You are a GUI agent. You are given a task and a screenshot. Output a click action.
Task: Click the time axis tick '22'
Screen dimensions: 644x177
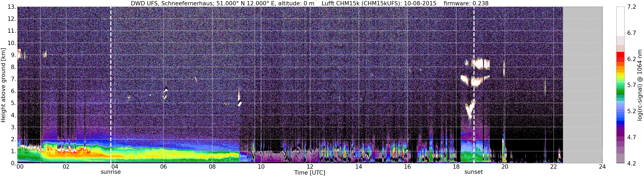click(x=554, y=167)
